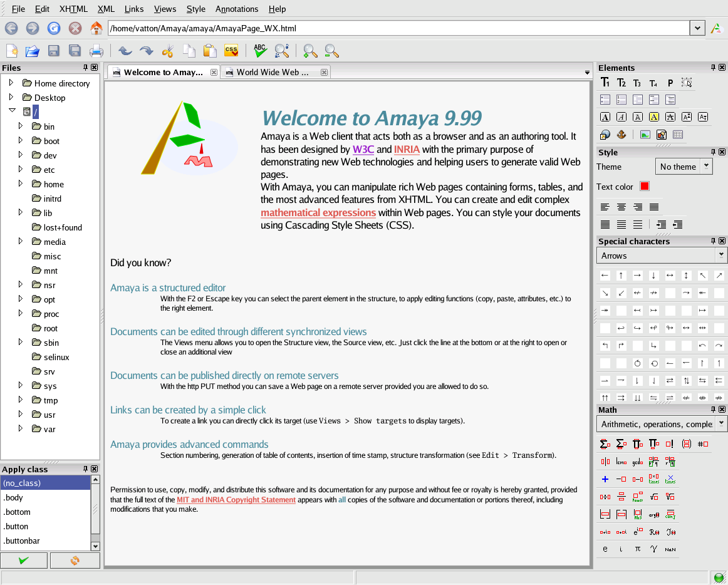Justify text in Style panel
The width and height of the screenshot is (728, 585).
coord(653,207)
